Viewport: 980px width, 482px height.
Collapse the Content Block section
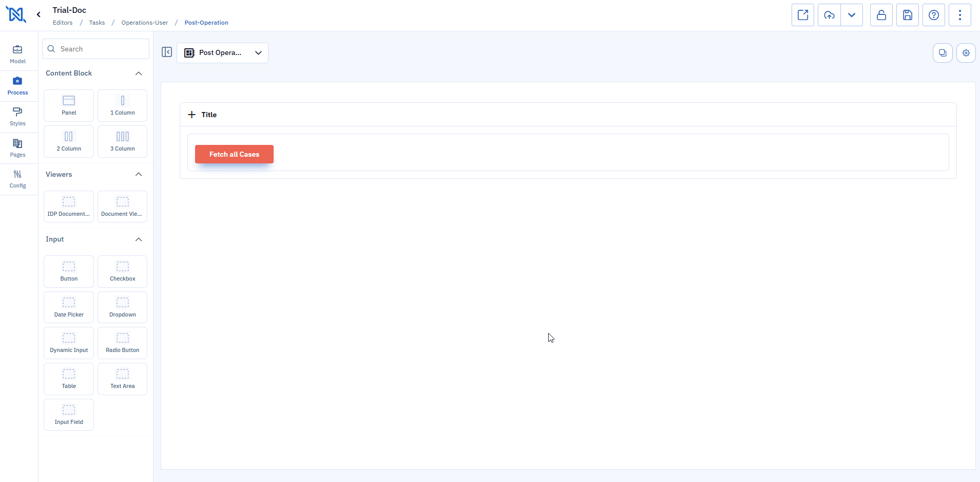point(139,73)
